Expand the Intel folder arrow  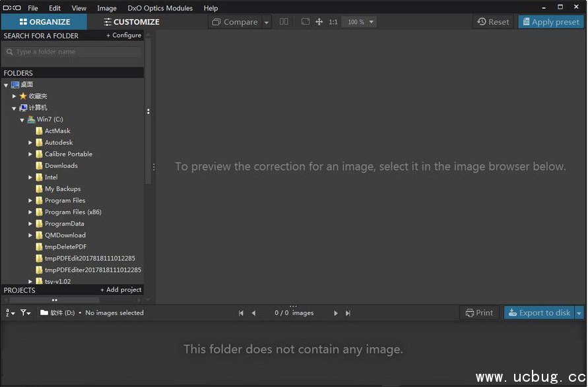pyautogui.click(x=30, y=177)
